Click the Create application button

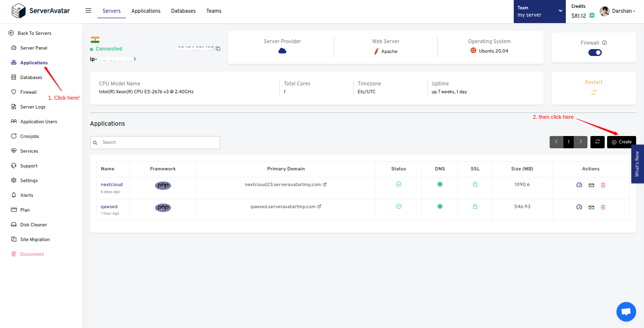tap(621, 142)
